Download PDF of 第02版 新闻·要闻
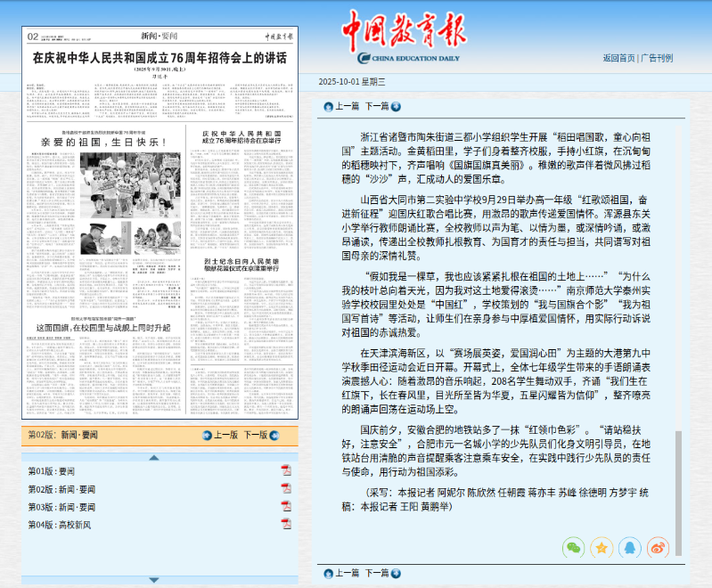Screen dimensions: 712x588 pos(286,488)
